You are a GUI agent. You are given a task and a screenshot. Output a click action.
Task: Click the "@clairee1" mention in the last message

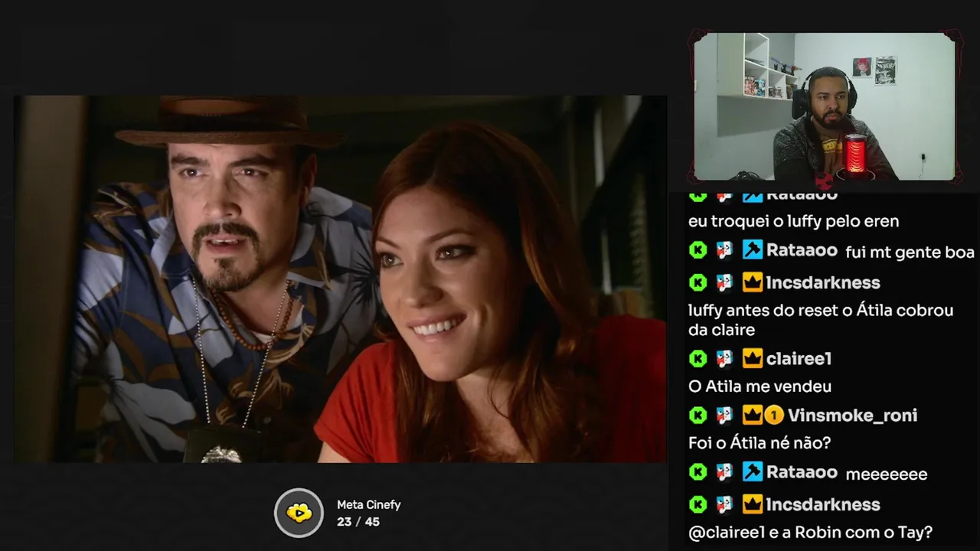[x=725, y=533]
